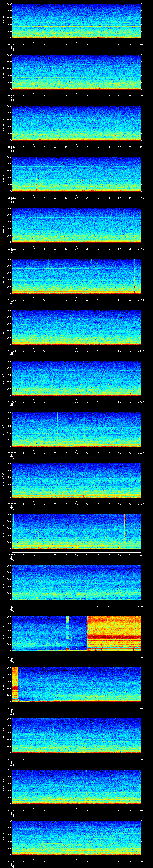
Task: Click the '23:29:00' start time label
Action: [x=12, y=44]
